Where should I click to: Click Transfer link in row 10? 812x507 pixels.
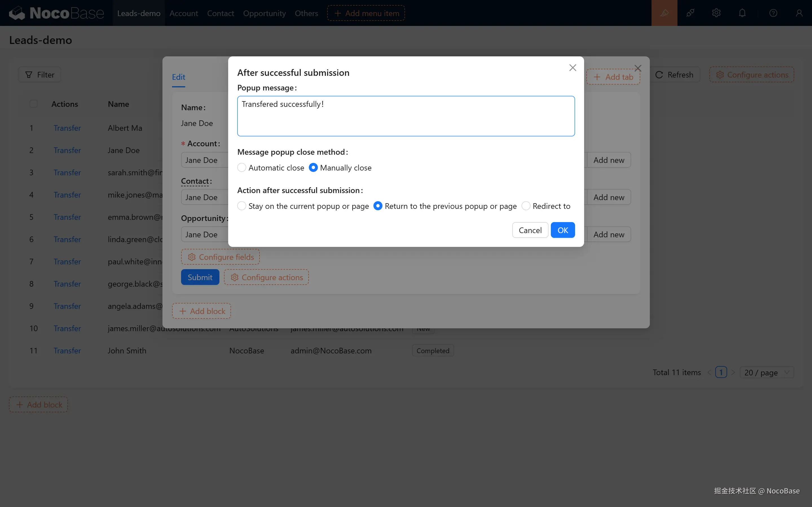coord(67,328)
